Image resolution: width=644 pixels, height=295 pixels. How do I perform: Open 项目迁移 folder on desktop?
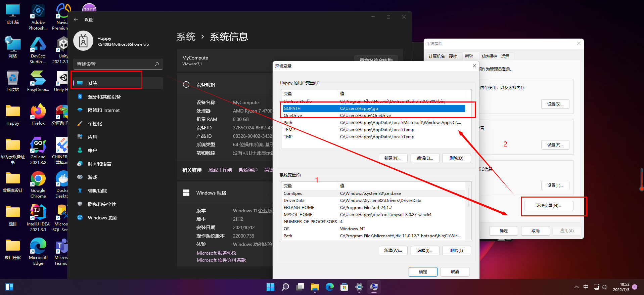tap(13, 249)
